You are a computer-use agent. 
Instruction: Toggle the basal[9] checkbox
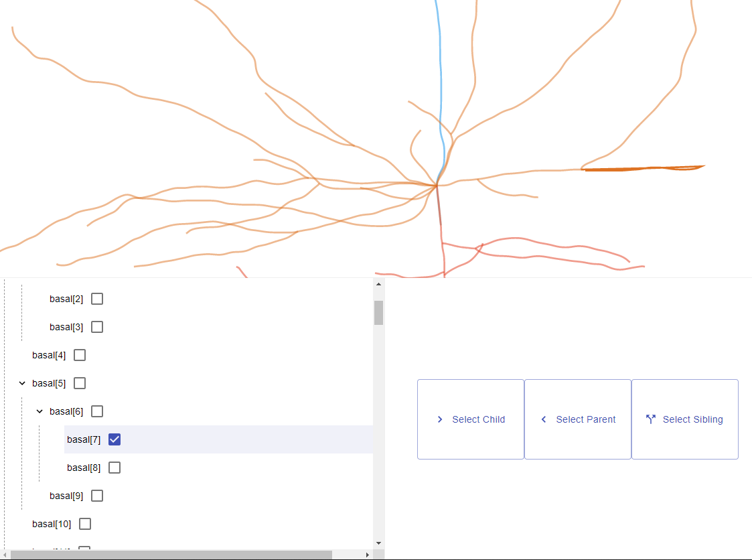97,496
